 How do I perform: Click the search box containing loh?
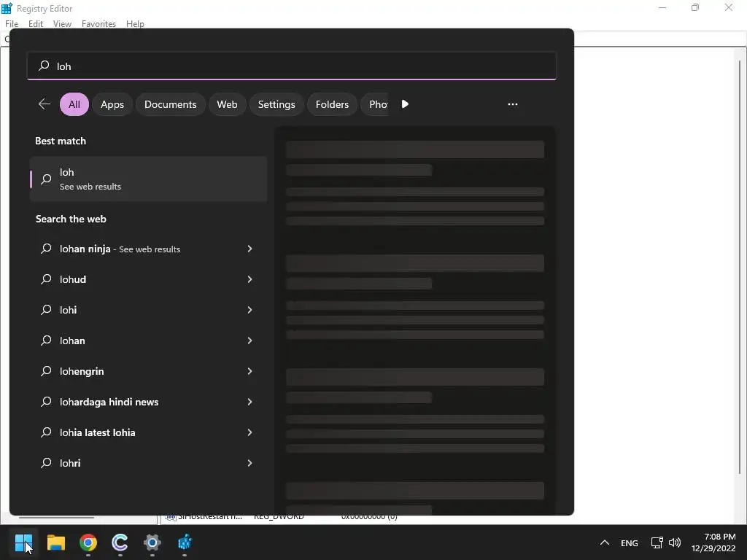[x=292, y=66]
